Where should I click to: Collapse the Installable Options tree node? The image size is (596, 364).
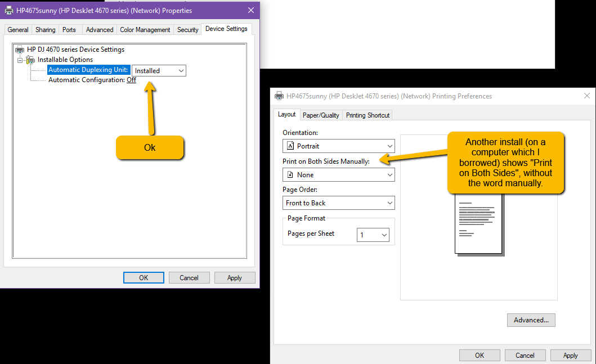coord(20,60)
